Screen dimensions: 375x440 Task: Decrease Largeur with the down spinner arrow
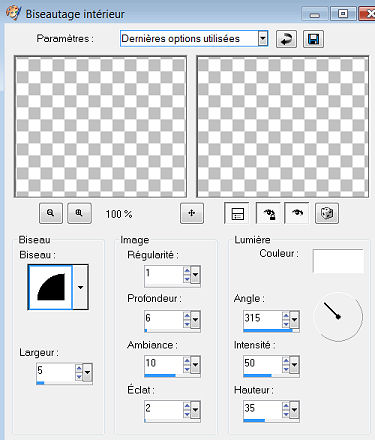pyautogui.click(x=79, y=377)
